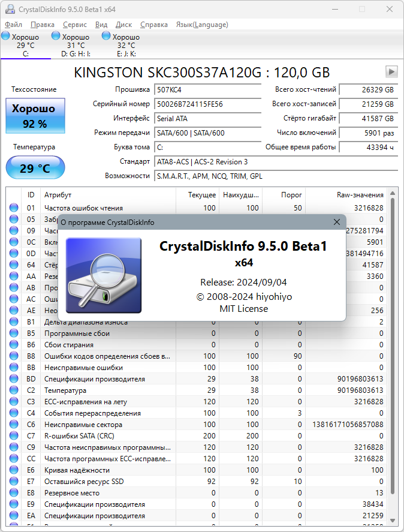Image resolution: width=404 pixels, height=532 pixels.
Task: Click status icon for attribute 01
Action: [x=14, y=208]
